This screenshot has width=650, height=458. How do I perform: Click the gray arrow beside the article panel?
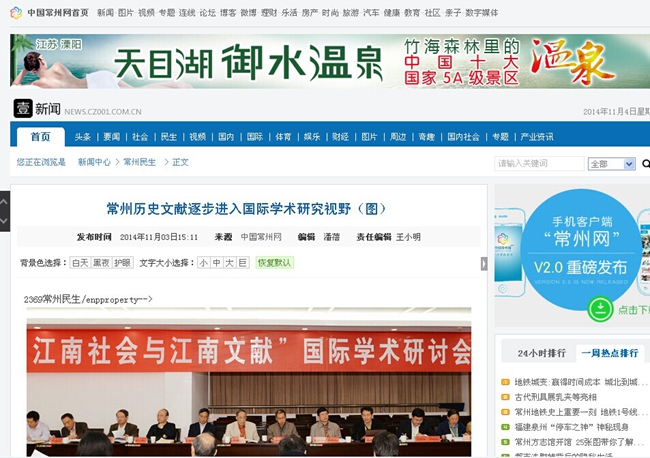pyautogui.click(x=485, y=264)
